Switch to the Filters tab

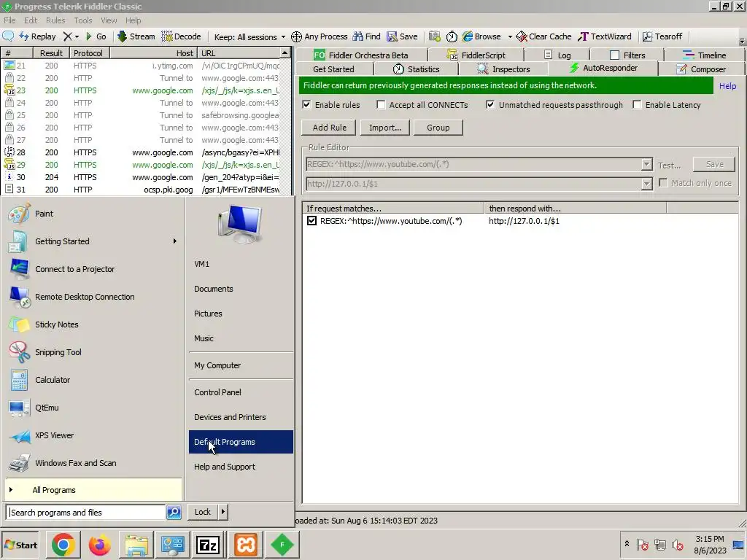627,55
